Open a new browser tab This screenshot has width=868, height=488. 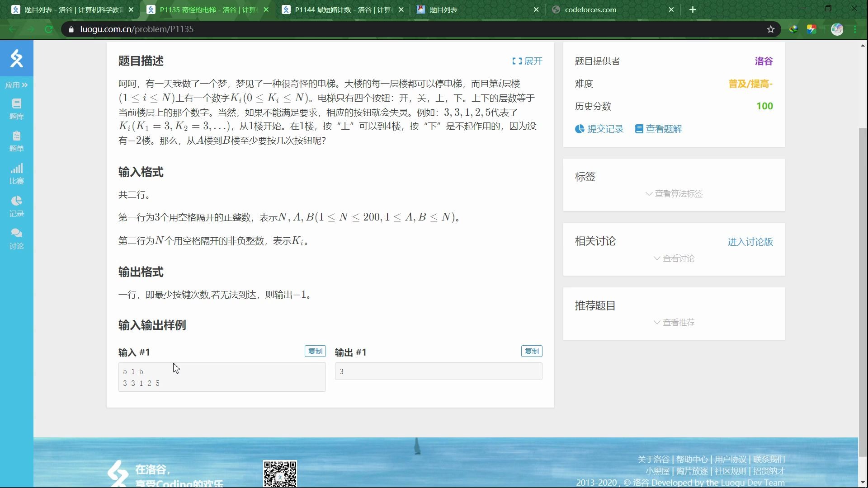tap(693, 9)
